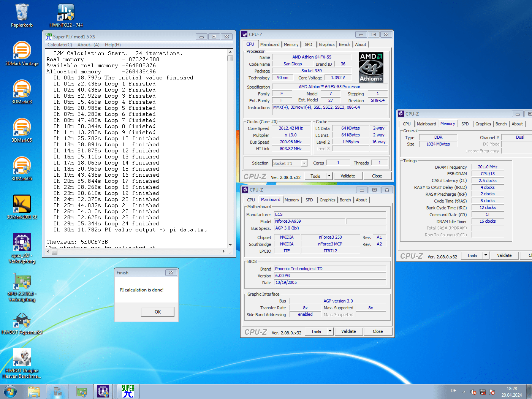Image resolution: width=532 pixels, height=399 pixels.
Task: Click the Super PI title bar icon
Action: point(49,36)
